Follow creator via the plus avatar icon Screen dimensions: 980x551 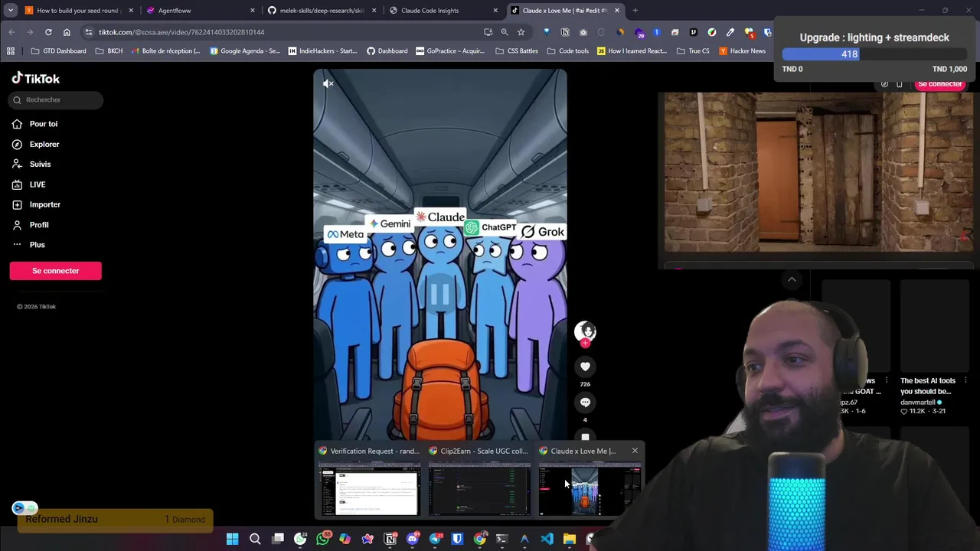585,343
